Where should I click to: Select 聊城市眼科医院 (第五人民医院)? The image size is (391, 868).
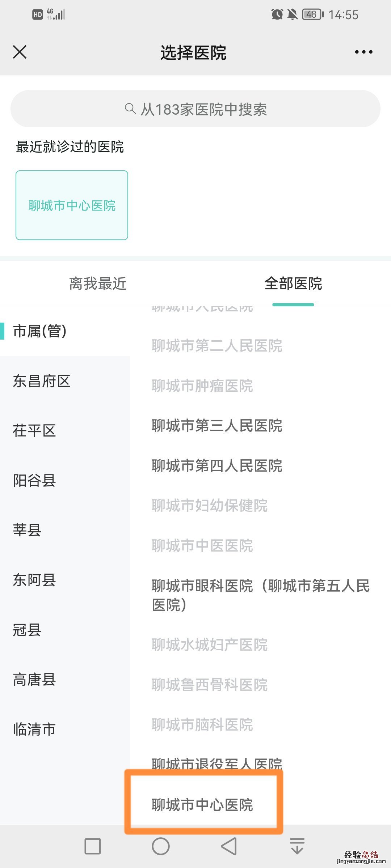(260, 595)
